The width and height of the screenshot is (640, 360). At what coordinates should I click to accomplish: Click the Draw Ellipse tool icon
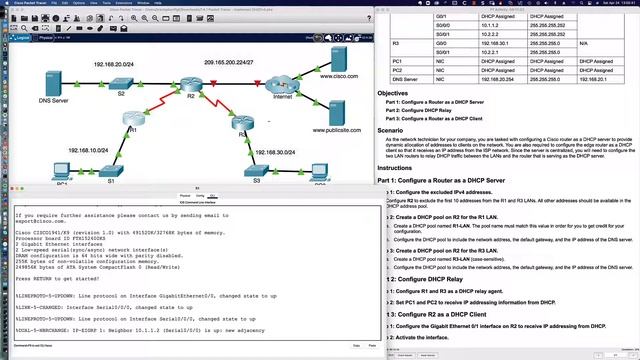90,28
